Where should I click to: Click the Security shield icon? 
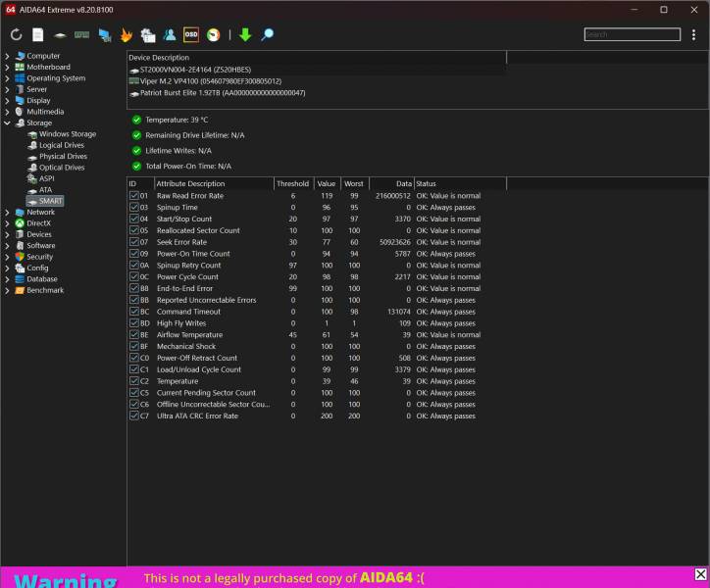click(x=20, y=257)
